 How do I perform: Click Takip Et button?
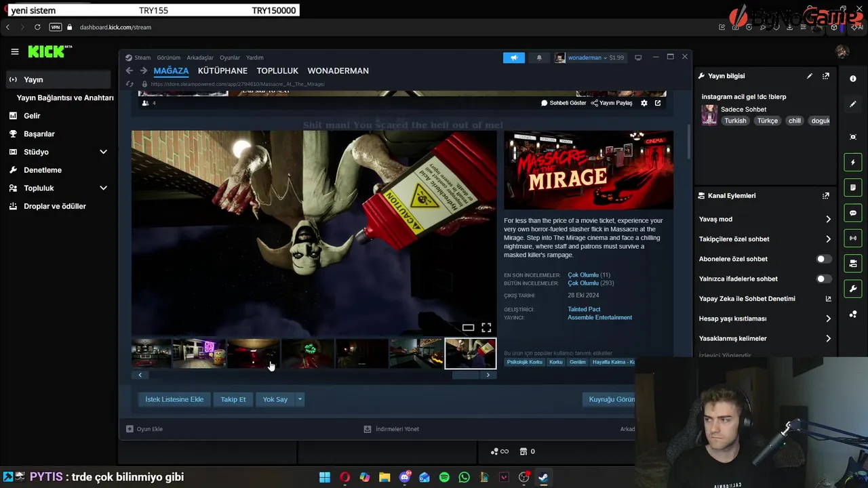pyautogui.click(x=233, y=399)
